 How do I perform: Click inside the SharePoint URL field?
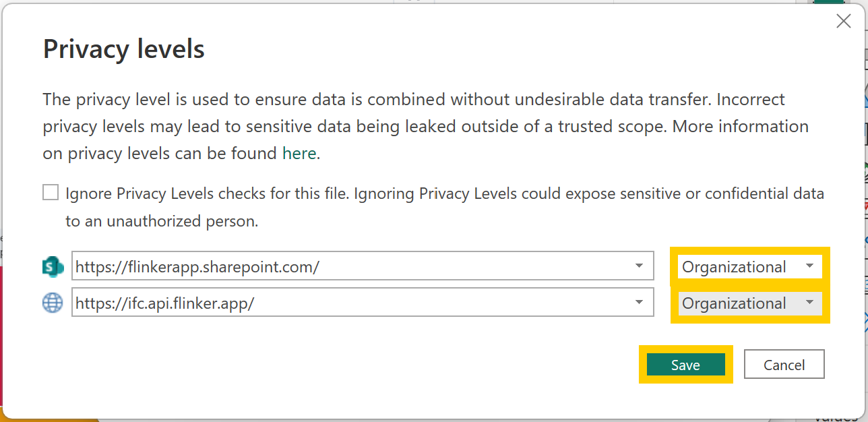point(270,266)
